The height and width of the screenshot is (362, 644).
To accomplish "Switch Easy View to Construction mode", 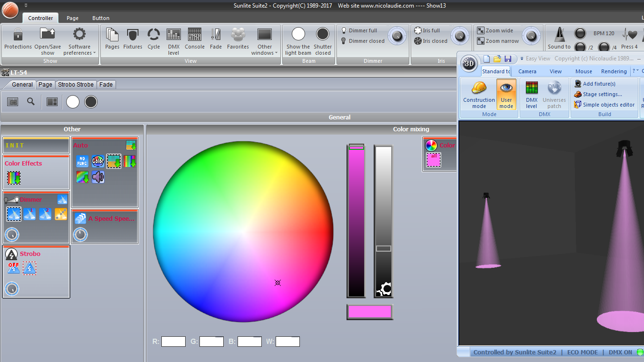I will click(x=479, y=94).
